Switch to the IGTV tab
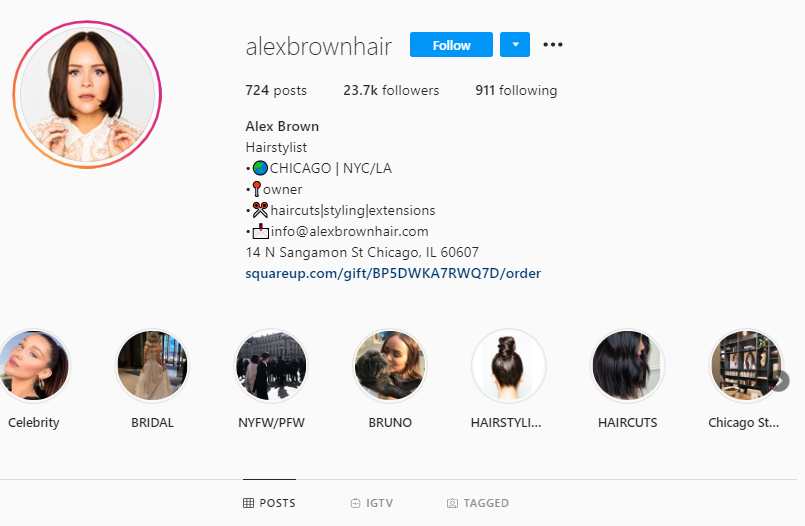Image resolution: width=805 pixels, height=526 pixels. pos(372,503)
